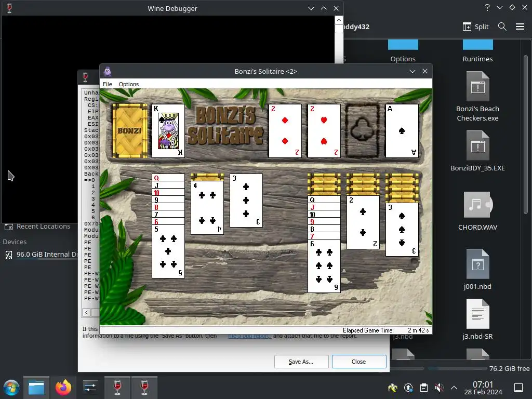Select Bonzi's Beach Checkers.exe file
532x399 pixels.
click(x=477, y=97)
